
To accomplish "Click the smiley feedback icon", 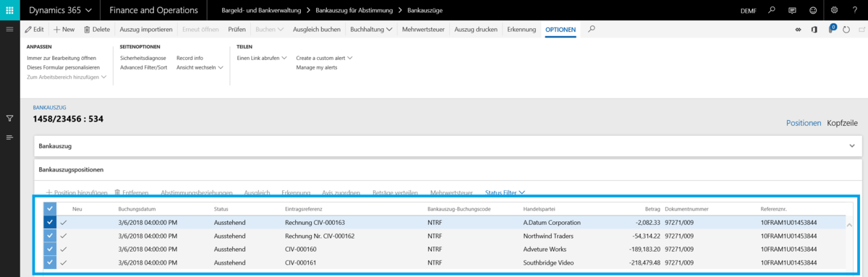I will pos(813,10).
